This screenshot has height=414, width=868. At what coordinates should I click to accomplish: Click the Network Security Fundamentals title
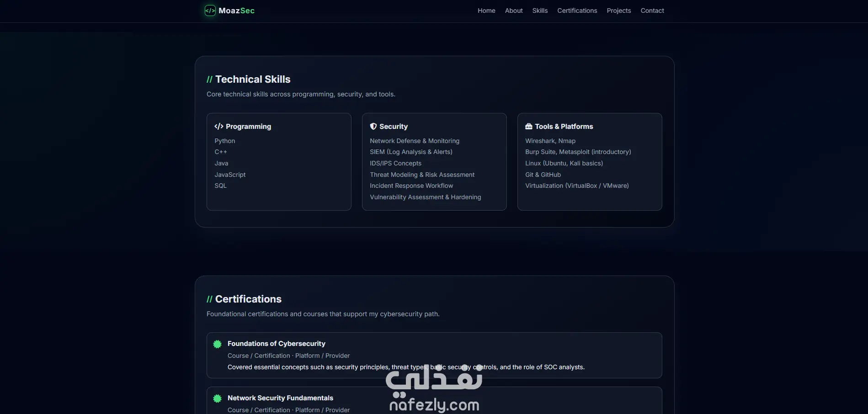pos(280,398)
